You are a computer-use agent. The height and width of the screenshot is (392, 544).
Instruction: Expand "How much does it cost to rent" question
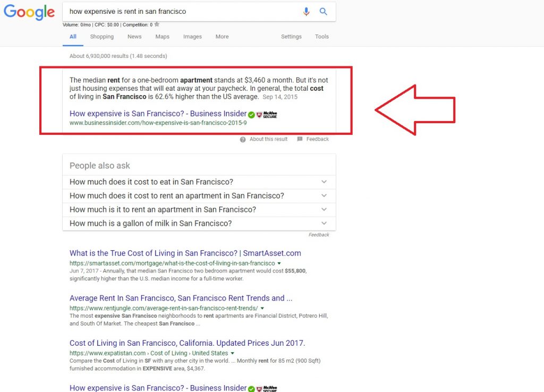tap(324, 195)
